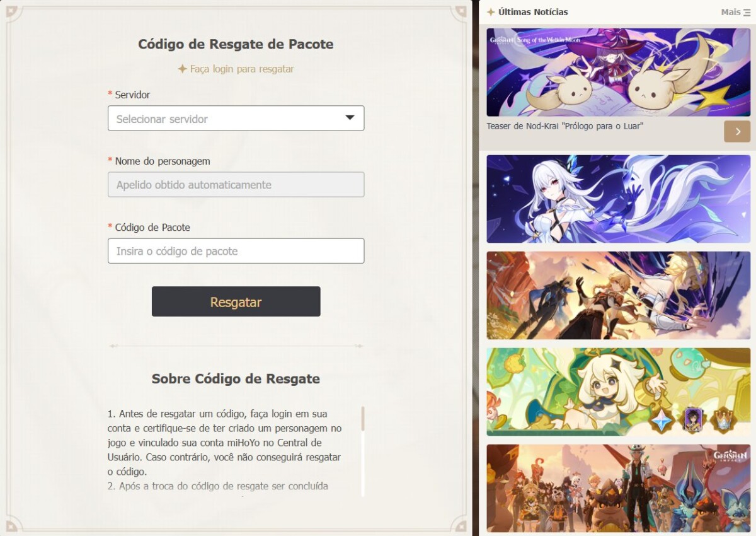Screen dimensions: 756x536
Task: Click the Mais link in the news header
Action: pos(731,12)
